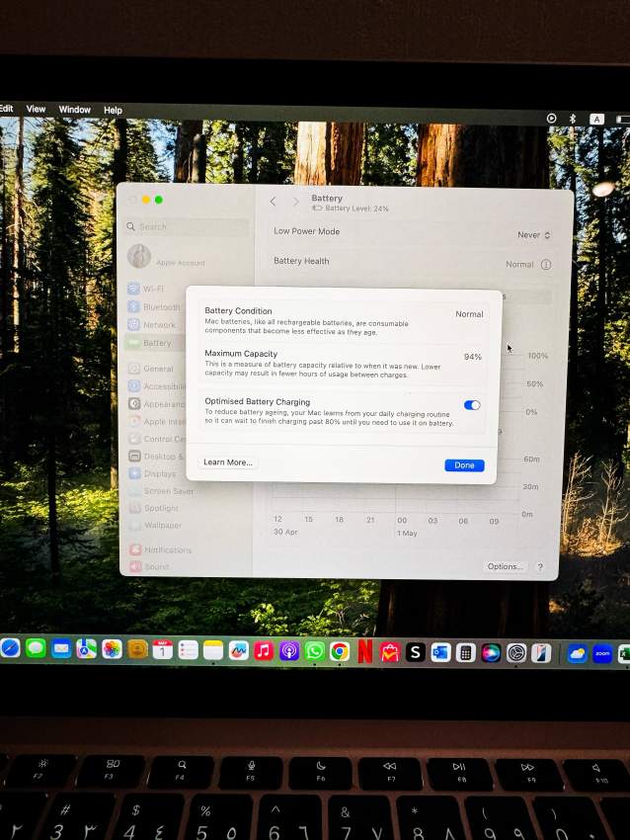Select Wi-Fi in the settings sidebar
The image size is (630, 840).
(x=153, y=290)
